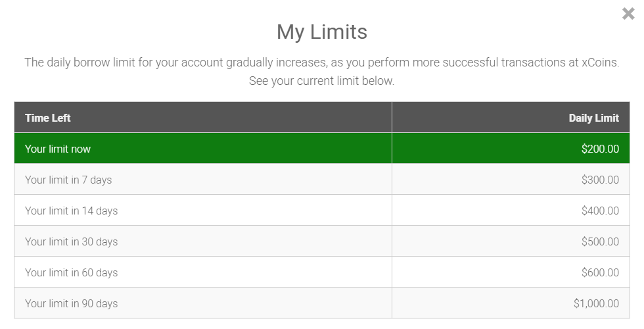Click the $300.00 limit value
The width and height of the screenshot is (644, 329).
pyautogui.click(x=600, y=179)
